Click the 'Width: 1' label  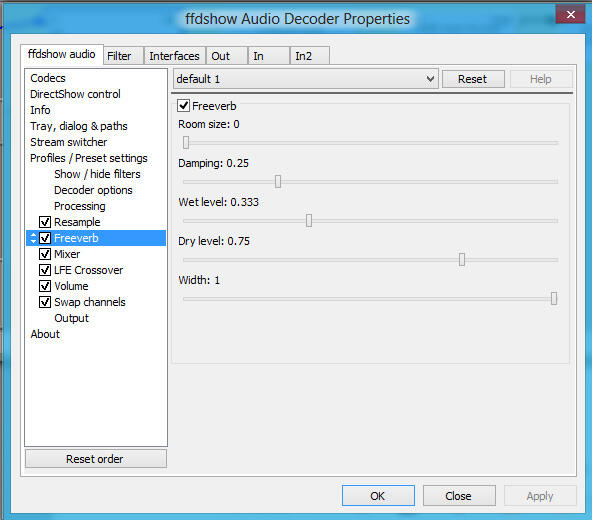(199, 280)
